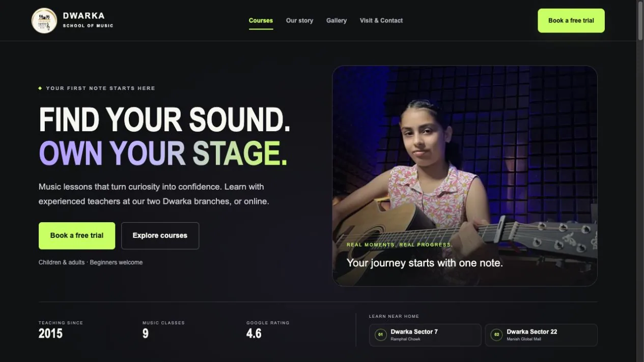This screenshot has height=362, width=644.
Task: Click the OWN YOUR STAGE heading
Action: (163, 153)
